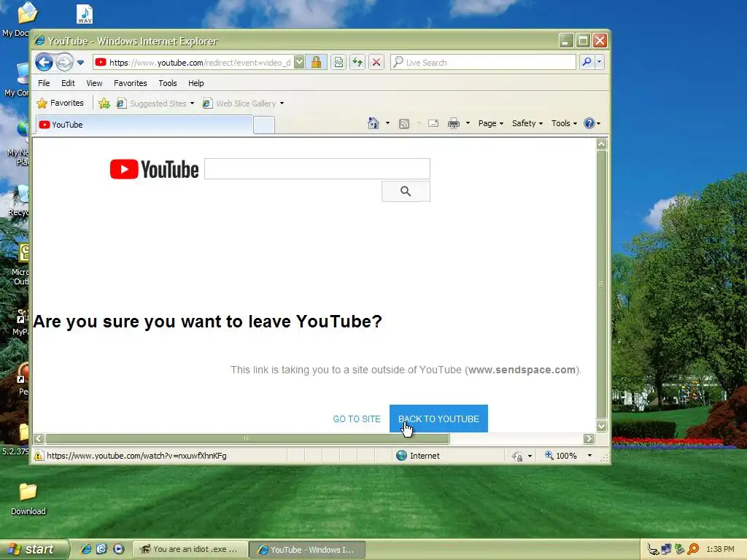Click the YouTube search text field

tap(317, 168)
